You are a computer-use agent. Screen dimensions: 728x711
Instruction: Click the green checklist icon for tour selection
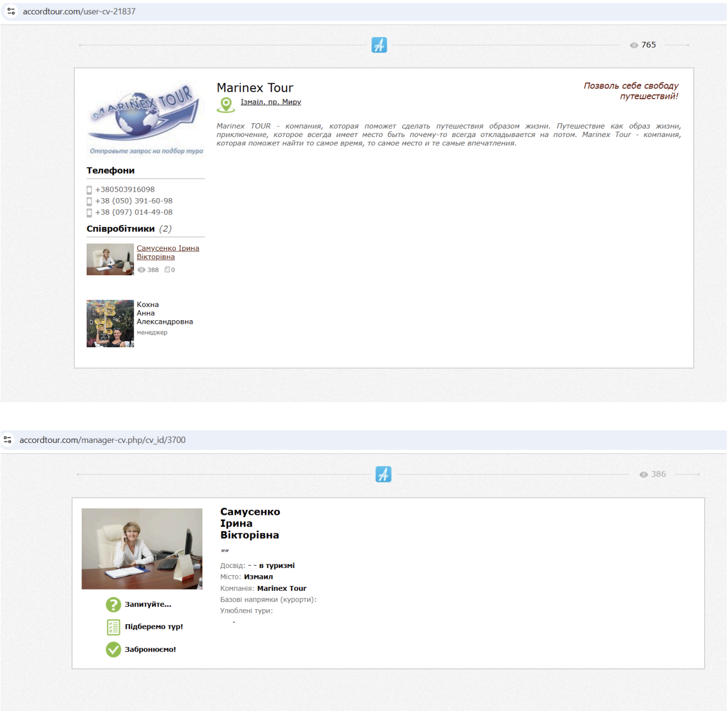[x=113, y=627]
